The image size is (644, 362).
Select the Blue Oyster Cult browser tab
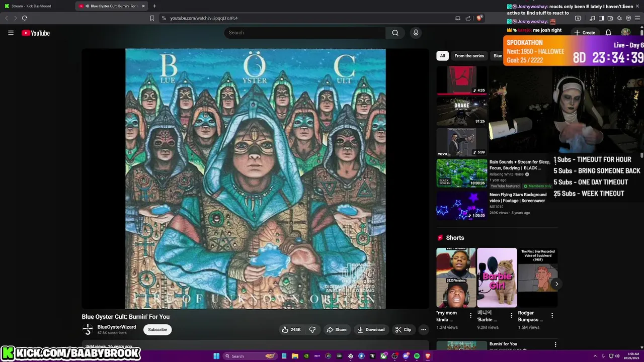pyautogui.click(x=111, y=6)
